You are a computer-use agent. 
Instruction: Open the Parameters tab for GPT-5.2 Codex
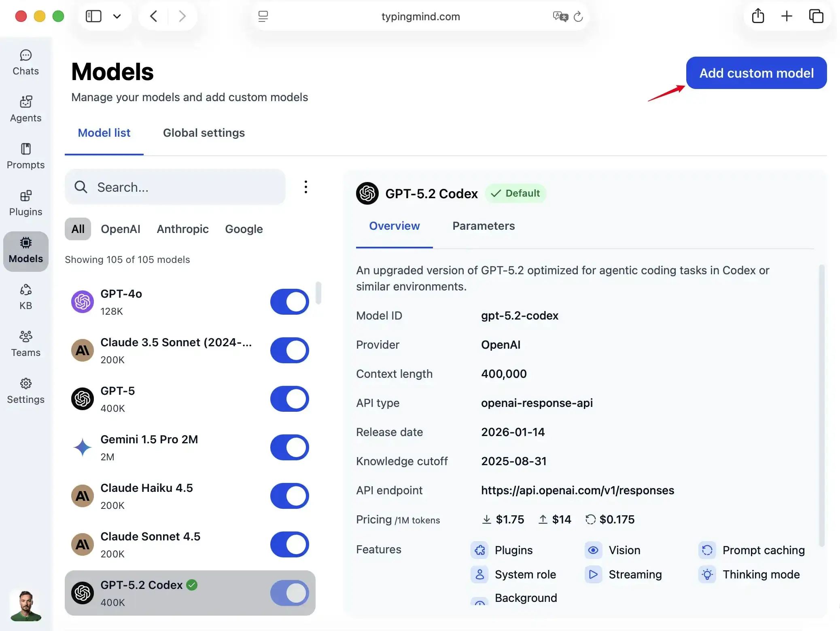[483, 226]
